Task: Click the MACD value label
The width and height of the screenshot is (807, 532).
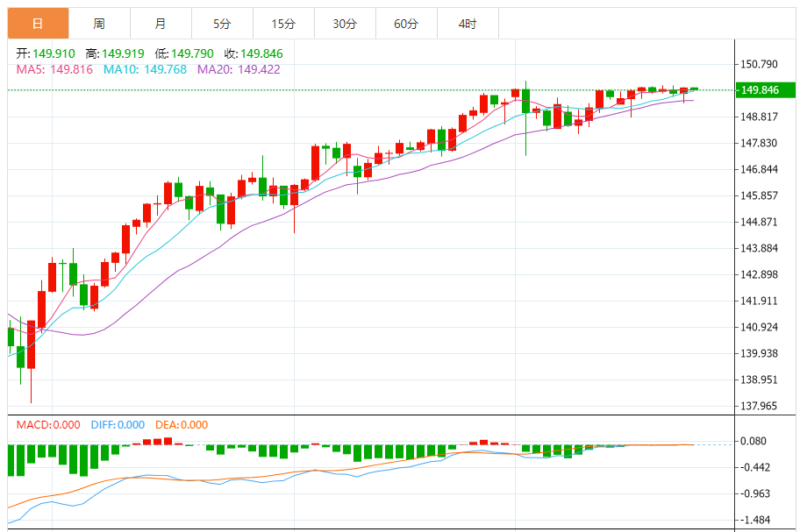Action: click(48, 425)
